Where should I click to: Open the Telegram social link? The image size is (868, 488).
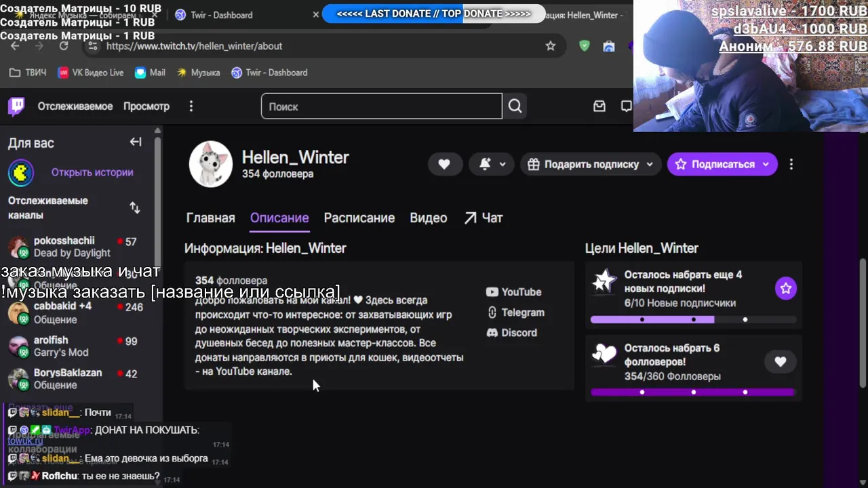click(x=516, y=312)
